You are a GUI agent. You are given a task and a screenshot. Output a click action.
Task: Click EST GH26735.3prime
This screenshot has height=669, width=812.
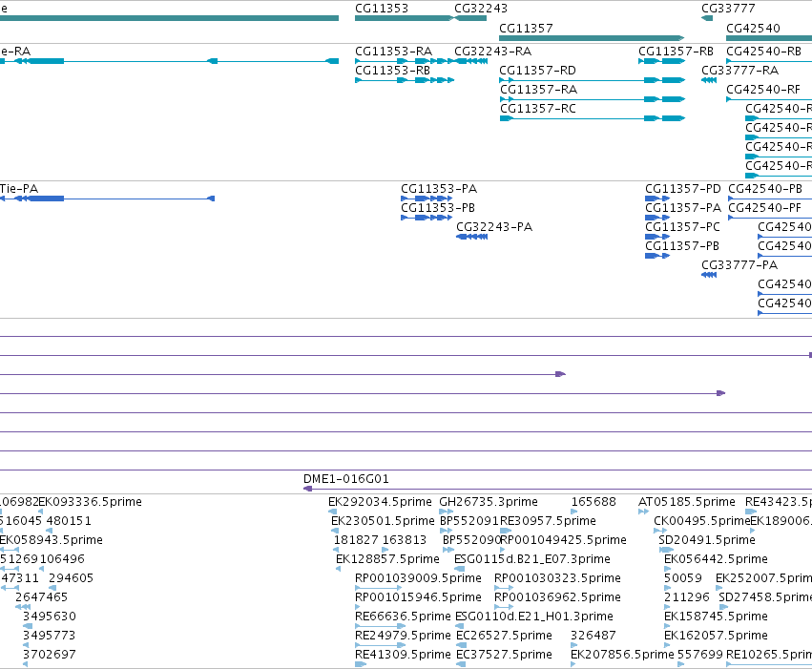pyautogui.click(x=489, y=502)
